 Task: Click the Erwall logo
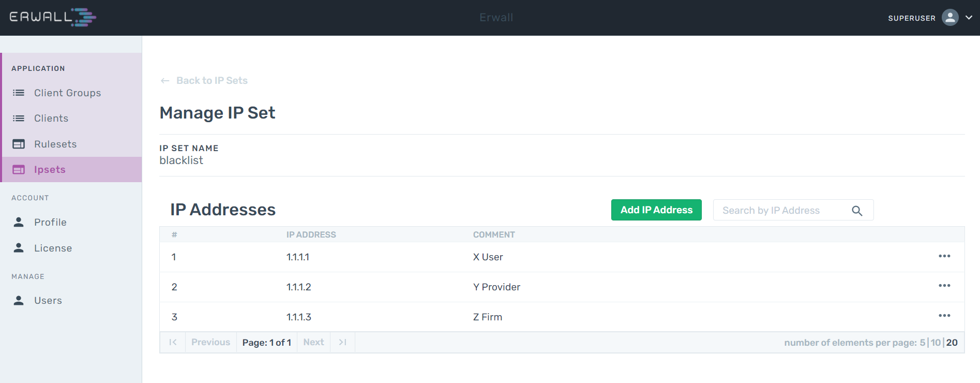click(x=53, y=17)
